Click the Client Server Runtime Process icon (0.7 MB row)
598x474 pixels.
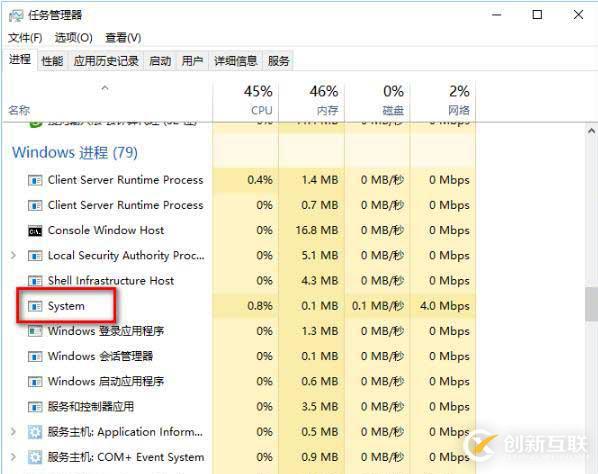[x=35, y=206]
